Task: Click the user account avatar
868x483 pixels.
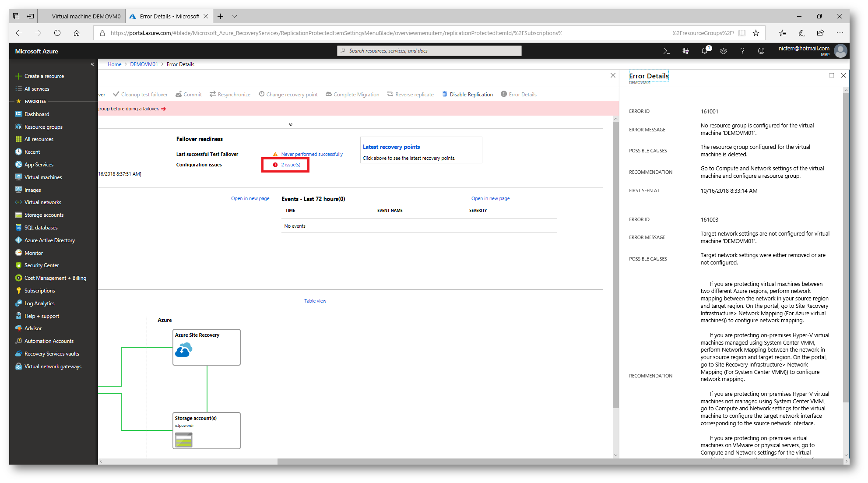Action: tap(840, 51)
